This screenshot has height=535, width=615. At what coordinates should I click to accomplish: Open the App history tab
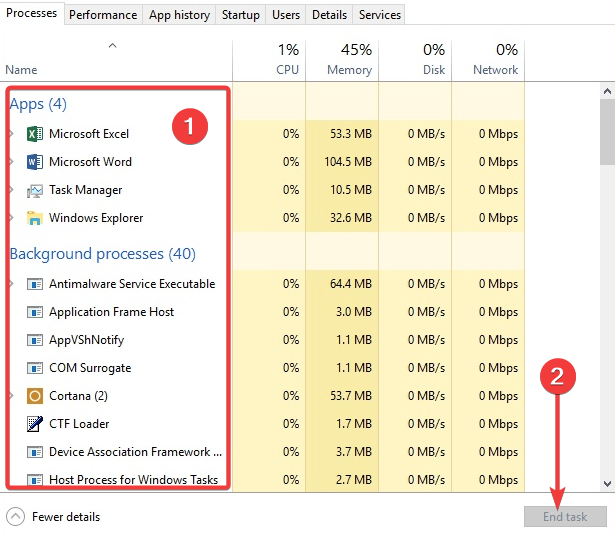179,15
